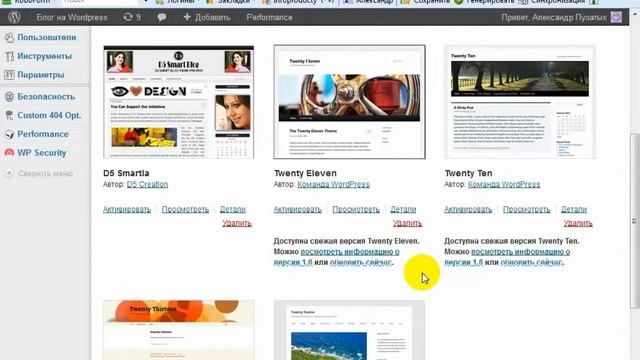Click the Инструменты tools icon
This screenshot has width=640, height=360.
tap(9, 56)
